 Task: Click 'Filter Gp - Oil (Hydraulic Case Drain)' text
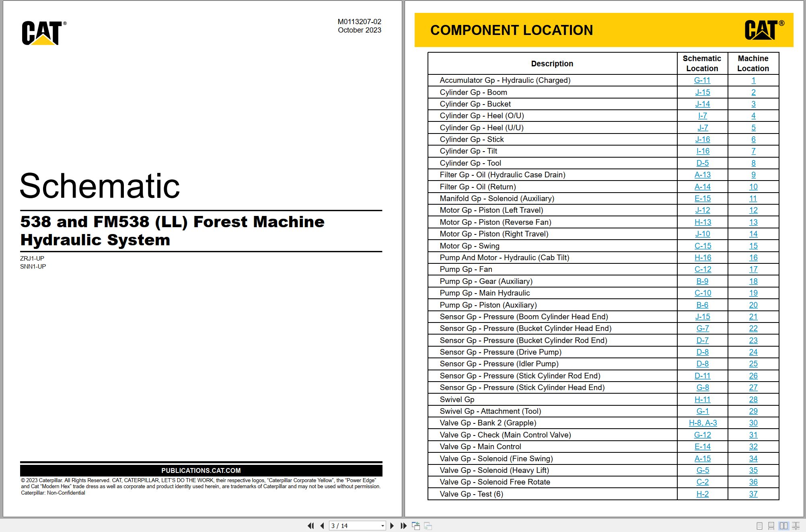click(502, 175)
